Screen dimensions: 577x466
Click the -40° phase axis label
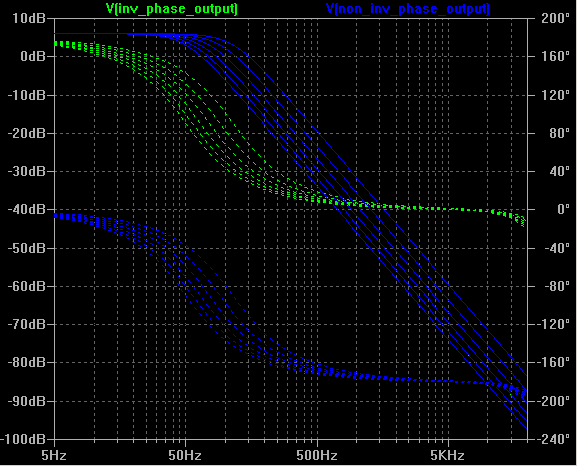[556, 248]
